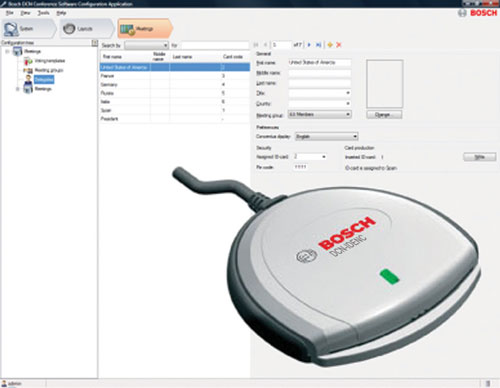Image resolution: width=500 pixels, height=388 pixels.
Task: Add a new delegate record
Action: click(x=330, y=45)
